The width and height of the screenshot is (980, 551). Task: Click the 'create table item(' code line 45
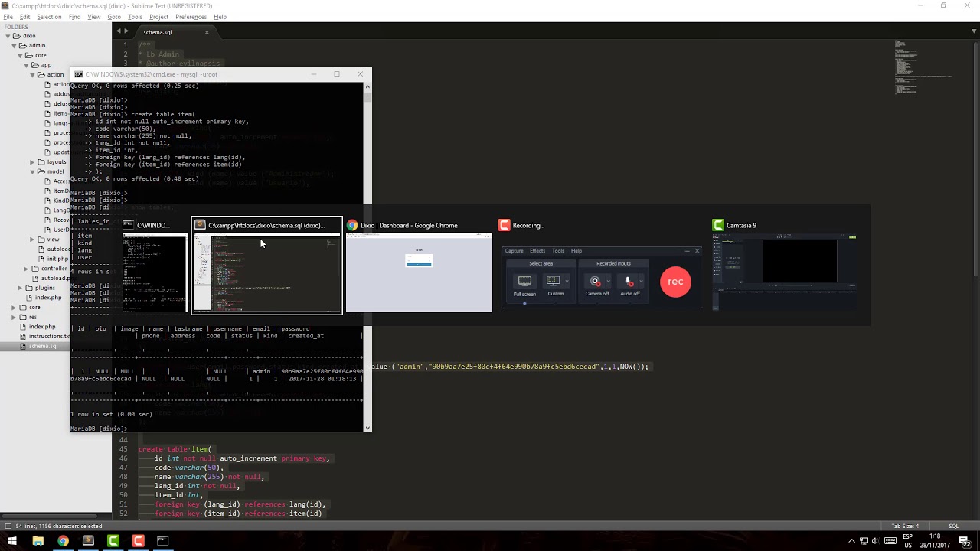pyautogui.click(x=175, y=449)
